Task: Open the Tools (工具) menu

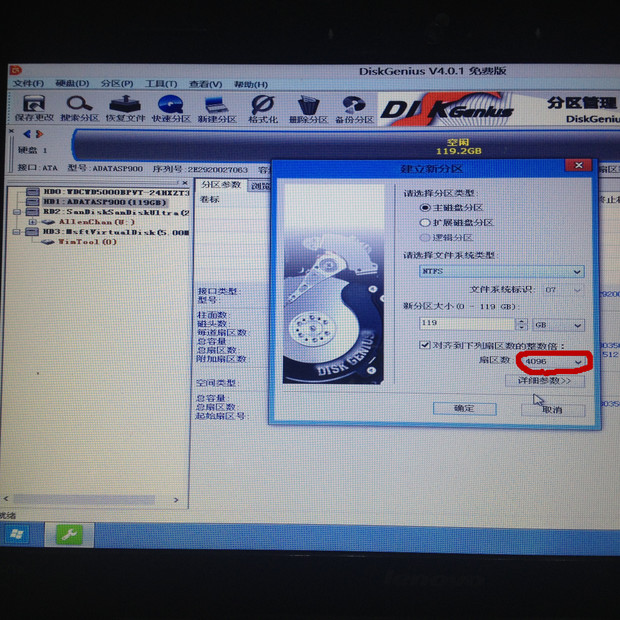Action: pyautogui.click(x=161, y=84)
